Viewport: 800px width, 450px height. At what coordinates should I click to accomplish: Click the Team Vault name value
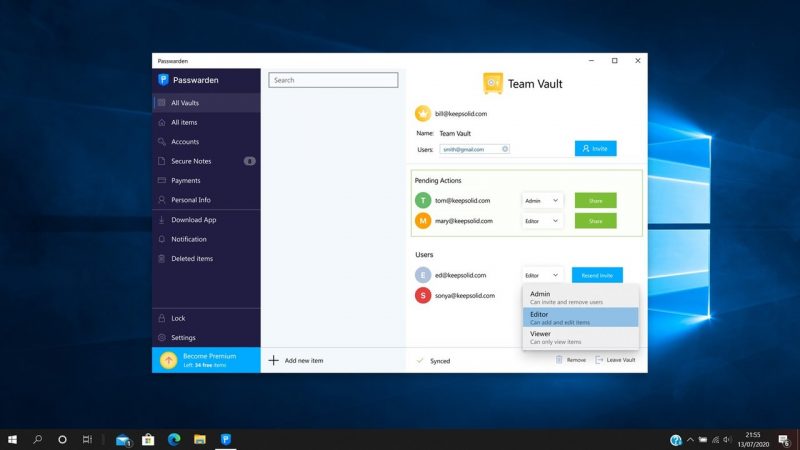pos(455,134)
